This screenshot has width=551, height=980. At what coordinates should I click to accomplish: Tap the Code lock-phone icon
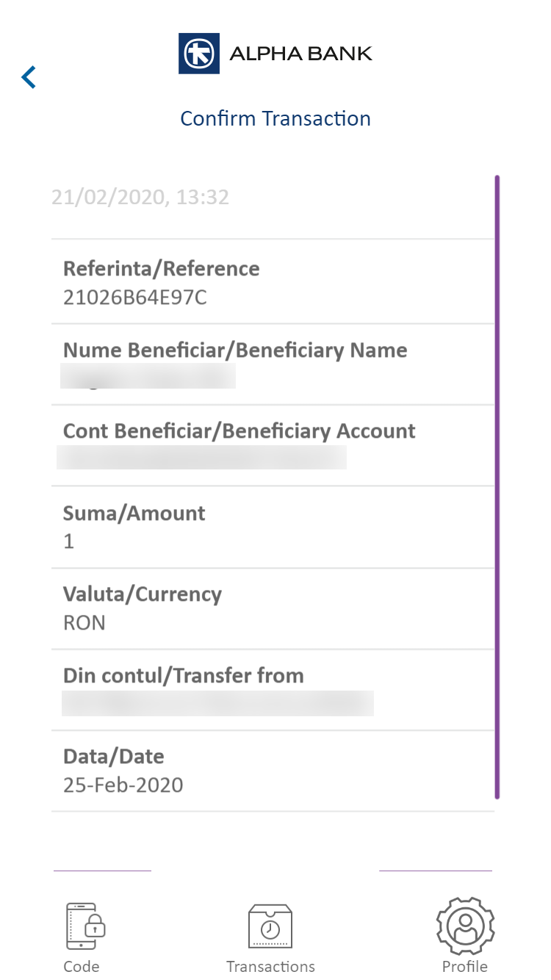[81, 926]
